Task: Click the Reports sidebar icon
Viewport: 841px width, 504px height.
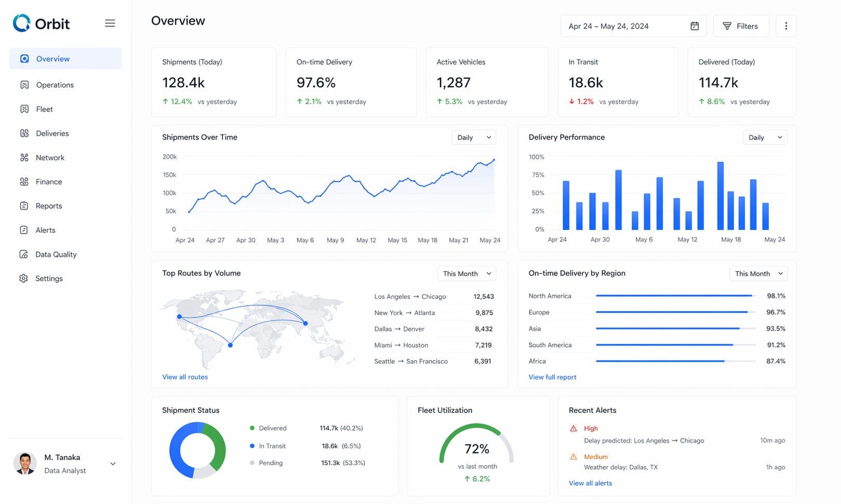Action: click(24, 206)
